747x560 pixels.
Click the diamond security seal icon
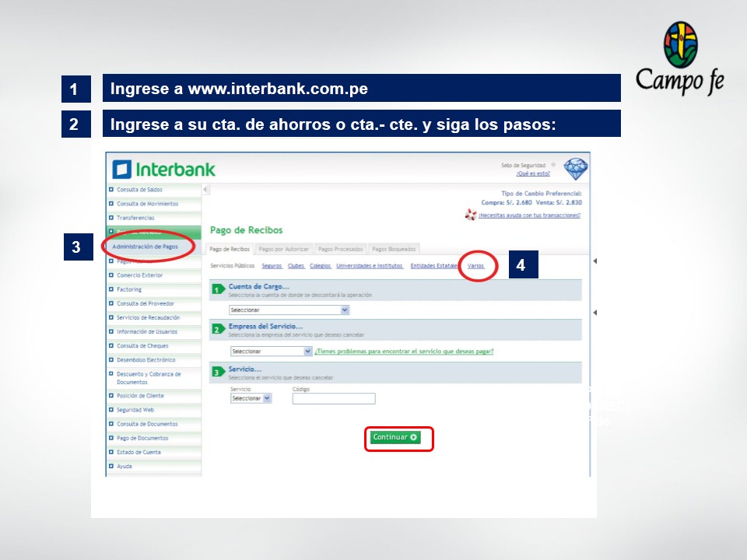pyautogui.click(x=576, y=169)
